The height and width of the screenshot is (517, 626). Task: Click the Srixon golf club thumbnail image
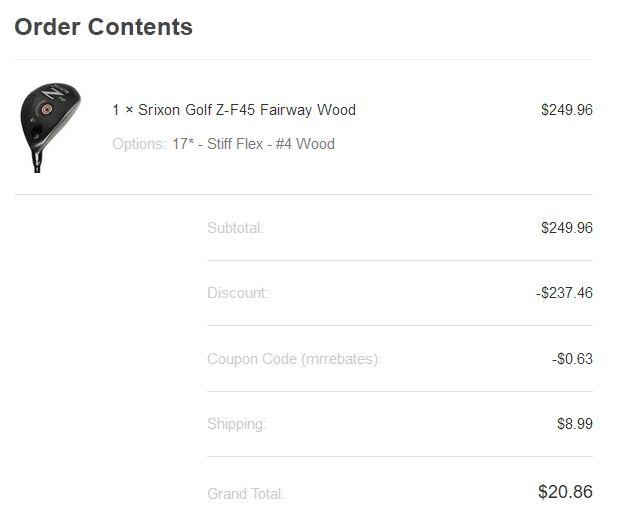47,127
